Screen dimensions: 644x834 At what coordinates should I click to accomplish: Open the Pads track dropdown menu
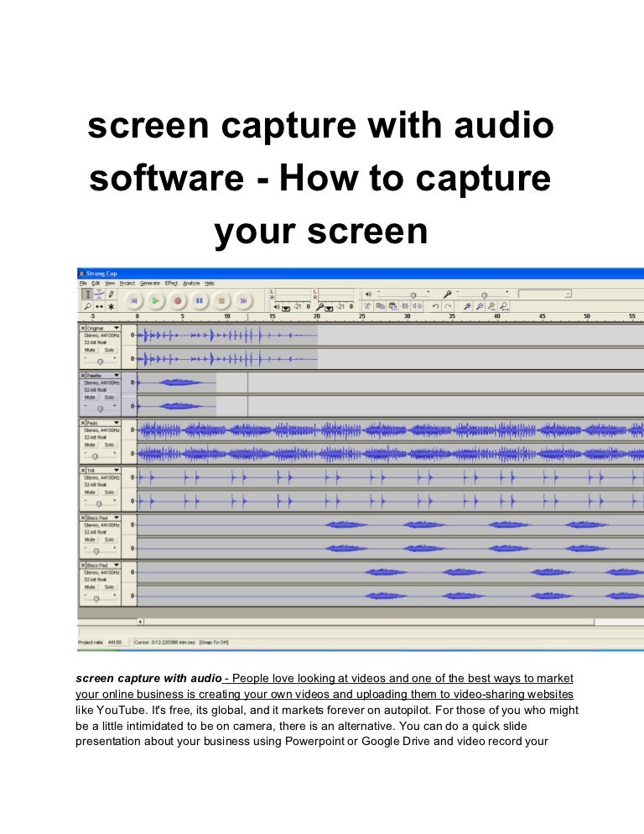(117, 423)
